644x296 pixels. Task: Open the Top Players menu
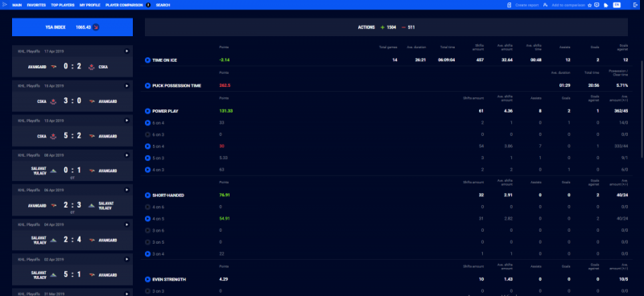pyautogui.click(x=63, y=5)
